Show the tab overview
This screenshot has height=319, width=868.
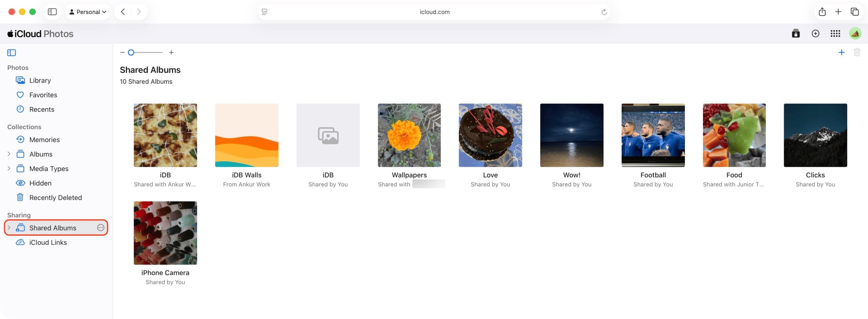855,12
